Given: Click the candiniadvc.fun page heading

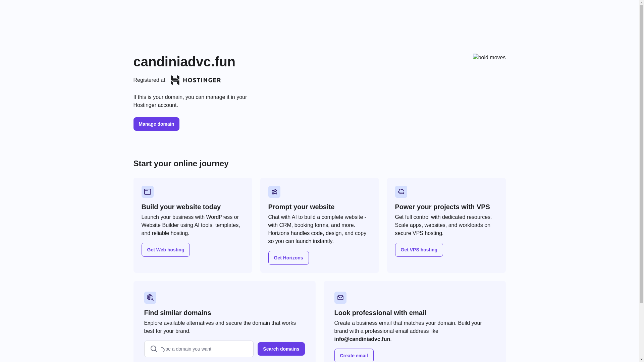Looking at the screenshot, I should click(x=184, y=62).
